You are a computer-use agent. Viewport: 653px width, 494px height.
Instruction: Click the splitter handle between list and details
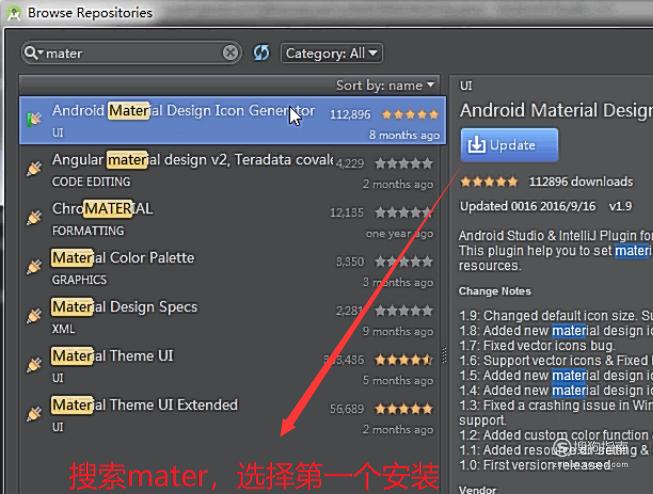444,355
